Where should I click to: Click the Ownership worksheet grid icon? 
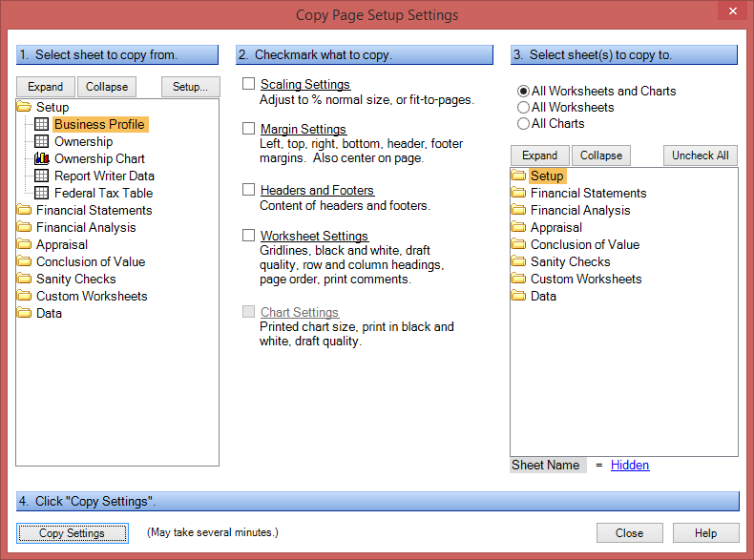pyautogui.click(x=41, y=141)
